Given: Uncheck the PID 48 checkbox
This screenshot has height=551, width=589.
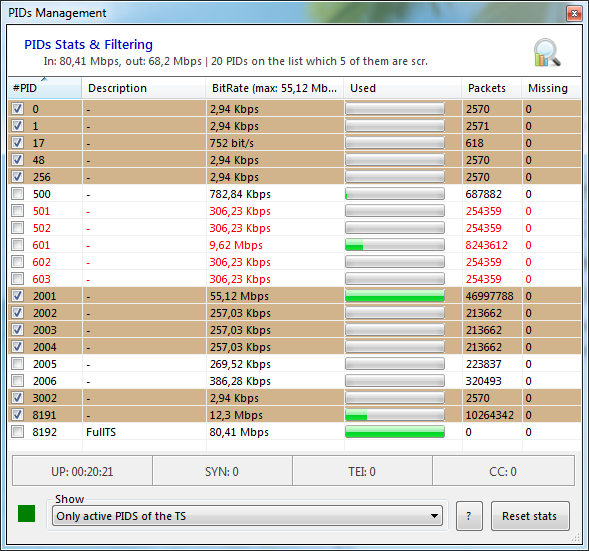Looking at the screenshot, I should coord(17,160).
